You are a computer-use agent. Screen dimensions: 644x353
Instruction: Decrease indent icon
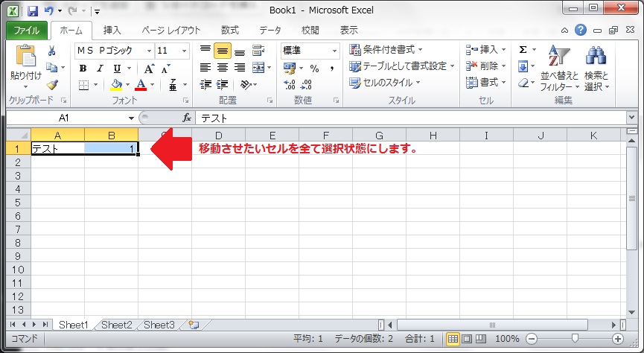(205, 85)
